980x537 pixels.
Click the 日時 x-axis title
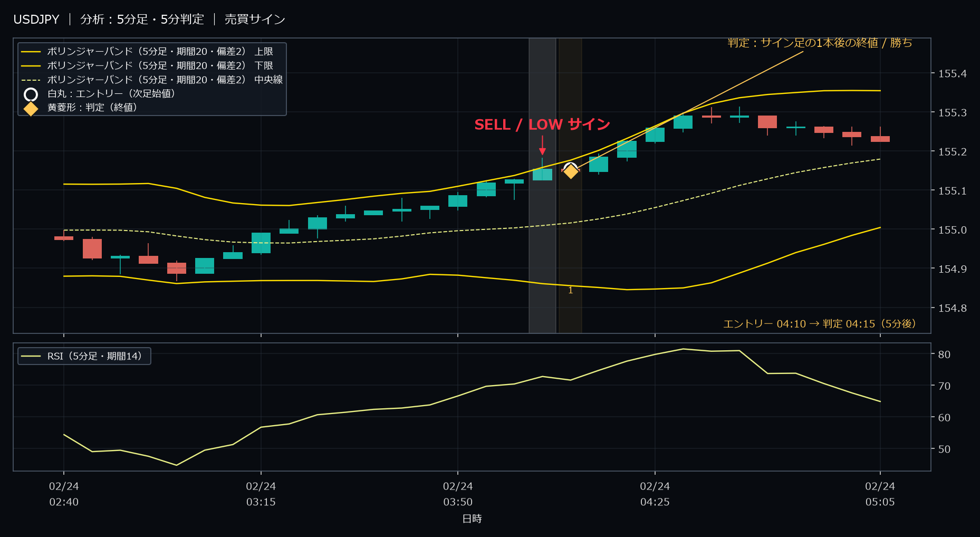[x=472, y=519]
